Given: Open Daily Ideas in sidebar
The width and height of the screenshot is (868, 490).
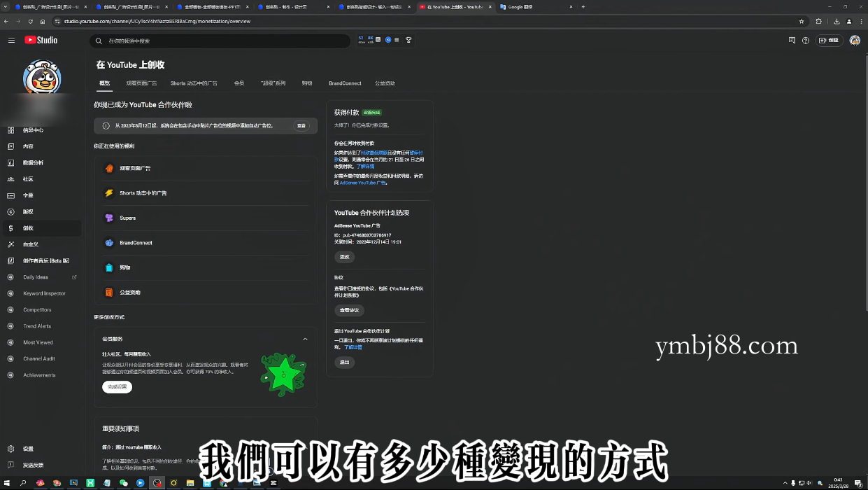Looking at the screenshot, I should [41, 277].
